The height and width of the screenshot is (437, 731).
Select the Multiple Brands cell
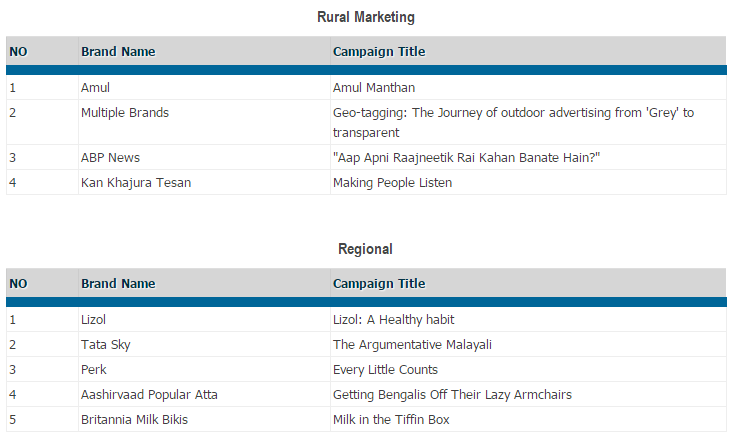point(125,113)
